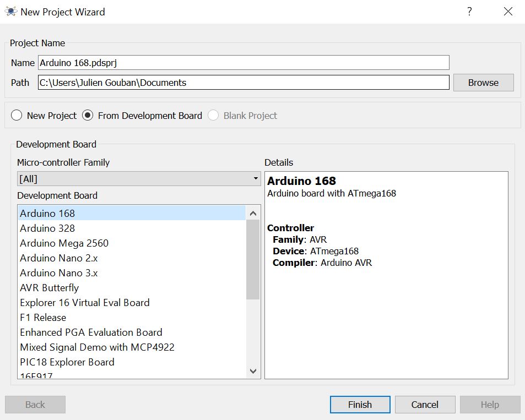
Task: Select Arduino Mega 2560 board
Action: pyautogui.click(x=64, y=243)
